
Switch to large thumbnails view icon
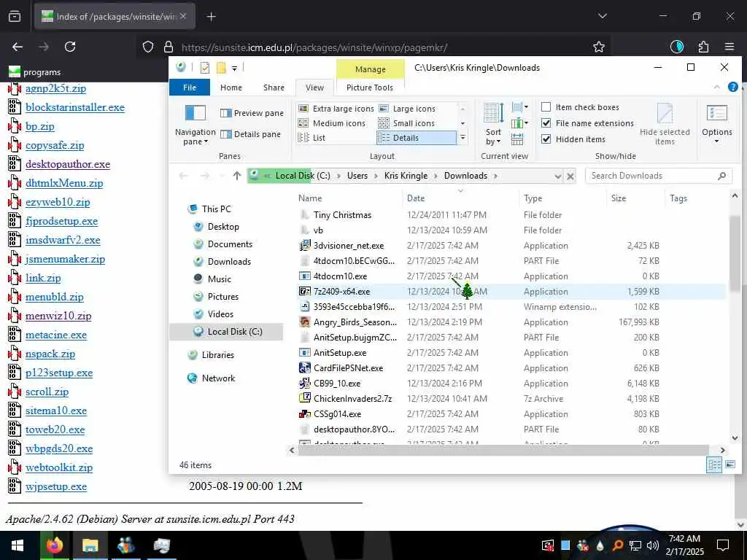click(x=729, y=464)
